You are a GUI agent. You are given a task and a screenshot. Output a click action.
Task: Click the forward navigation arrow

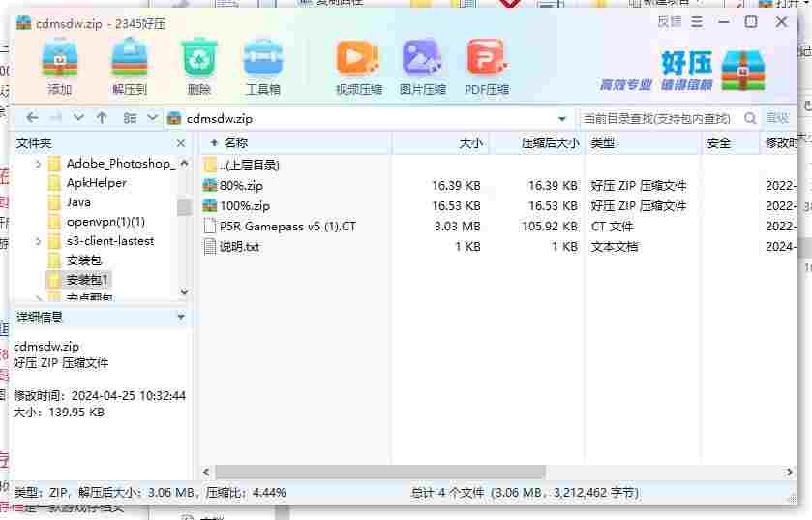pyautogui.click(x=55, y=118)
